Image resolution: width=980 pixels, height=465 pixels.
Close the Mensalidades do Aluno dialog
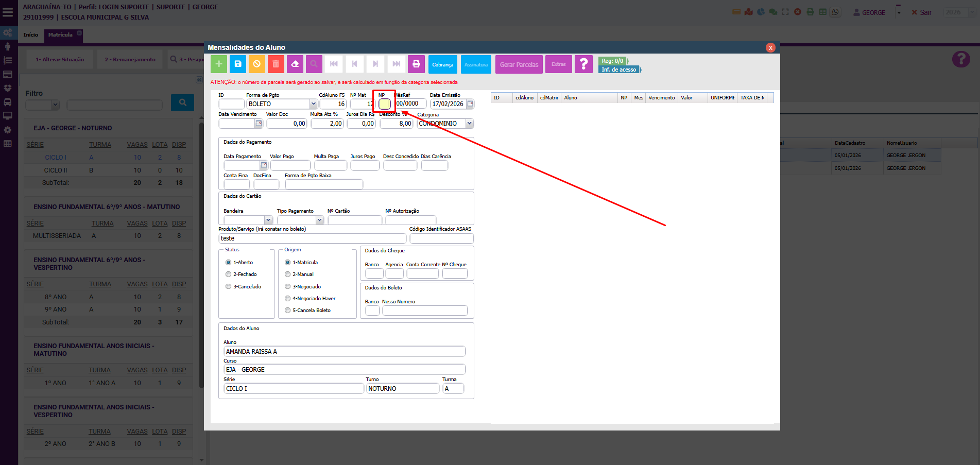[x=770, y=47]
